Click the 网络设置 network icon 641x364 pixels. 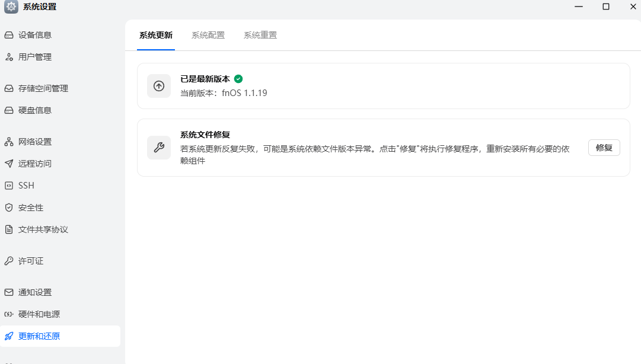9,142
